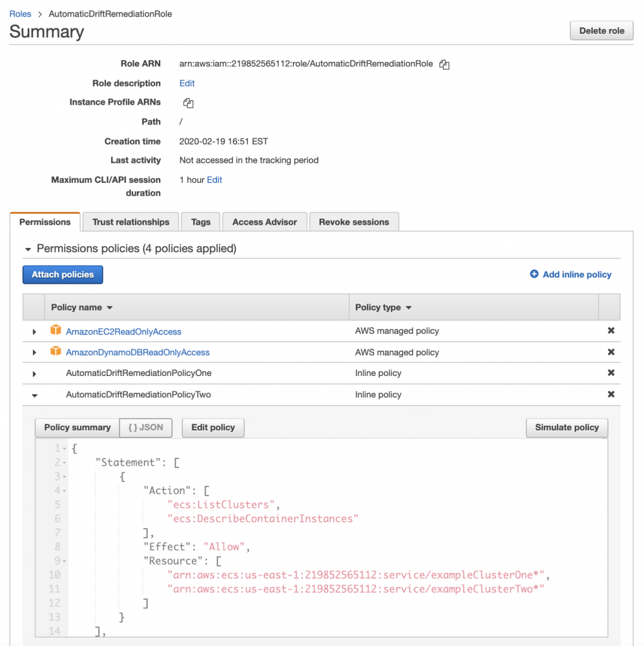Fold JSON code at line 1
The width and height of the screenshot is (644, 646).
64,449
